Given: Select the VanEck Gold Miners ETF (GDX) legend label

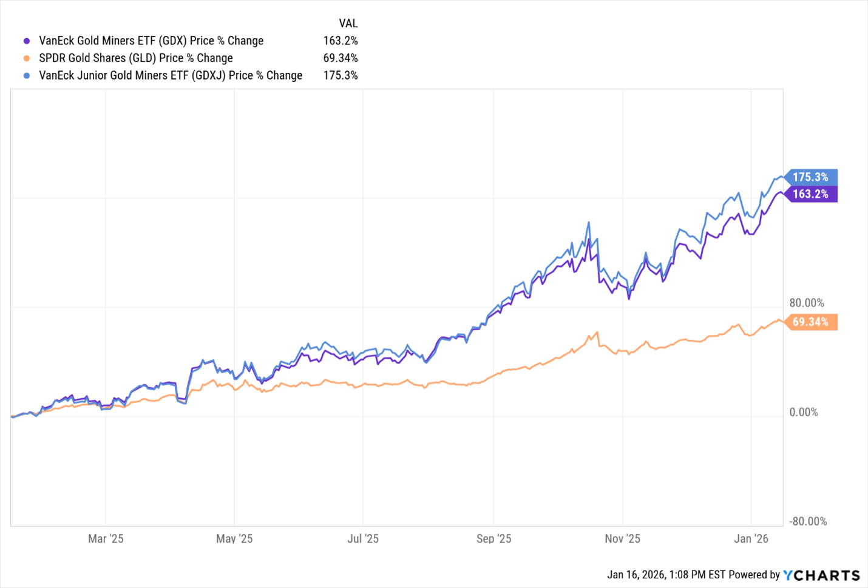Looking at the screenshot, I should point(151,41).
